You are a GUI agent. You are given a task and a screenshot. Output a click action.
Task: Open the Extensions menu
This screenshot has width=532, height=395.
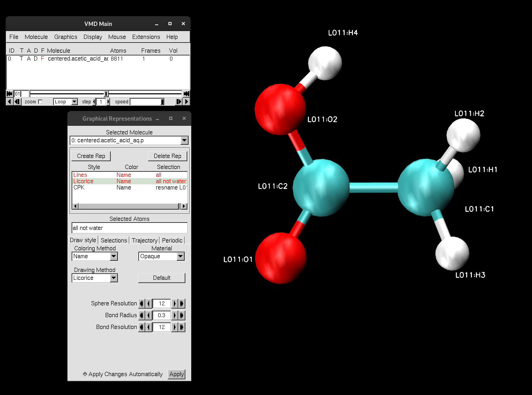(146, 37)
